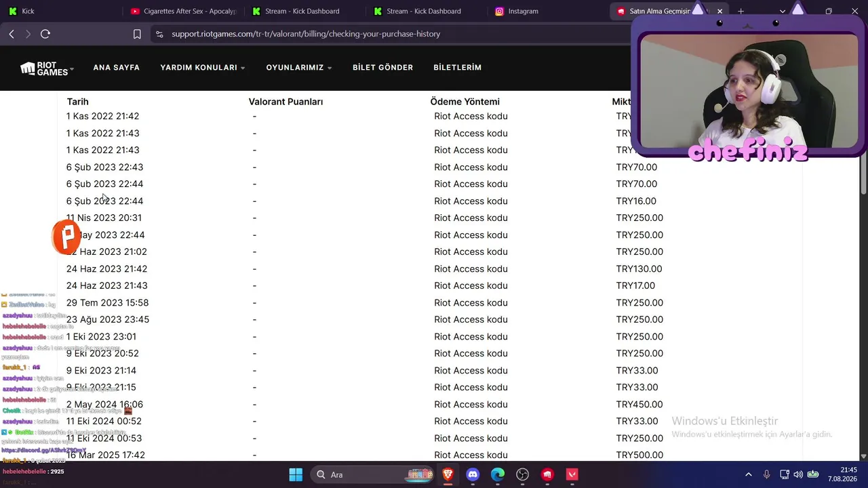Switch to the Instagram tab
Screen dimensions: 868x488
(549, 12)
